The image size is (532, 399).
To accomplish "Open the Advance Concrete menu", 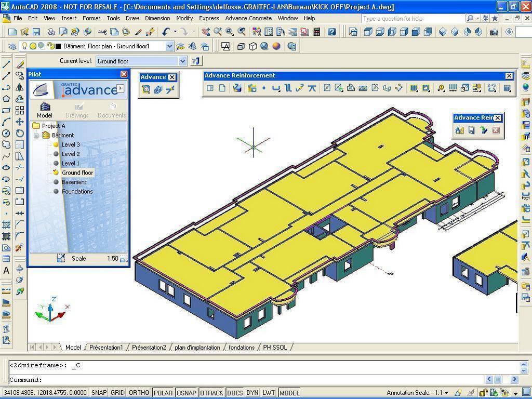I will point(248,18).
